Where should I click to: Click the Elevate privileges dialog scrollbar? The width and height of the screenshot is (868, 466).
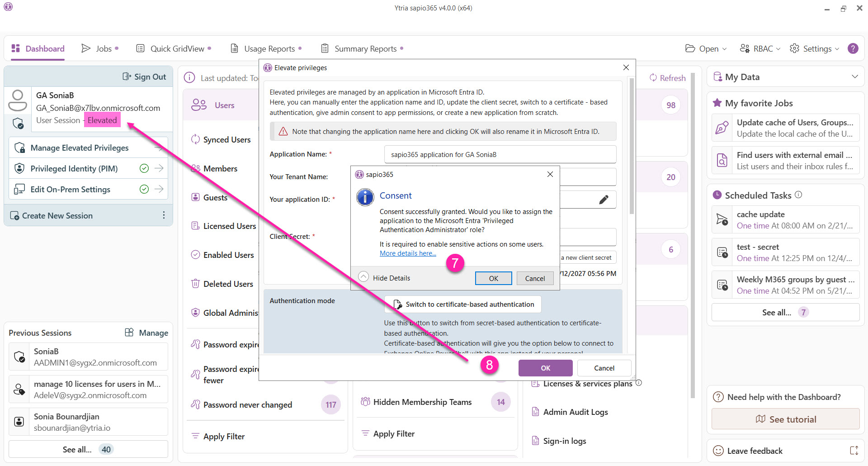click(x=632, y=145)
